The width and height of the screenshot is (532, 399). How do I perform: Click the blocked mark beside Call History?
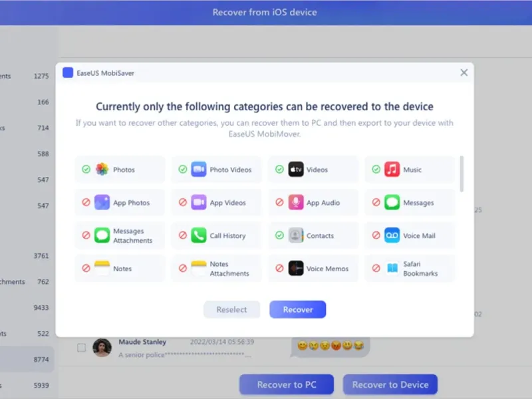(183, 235)
